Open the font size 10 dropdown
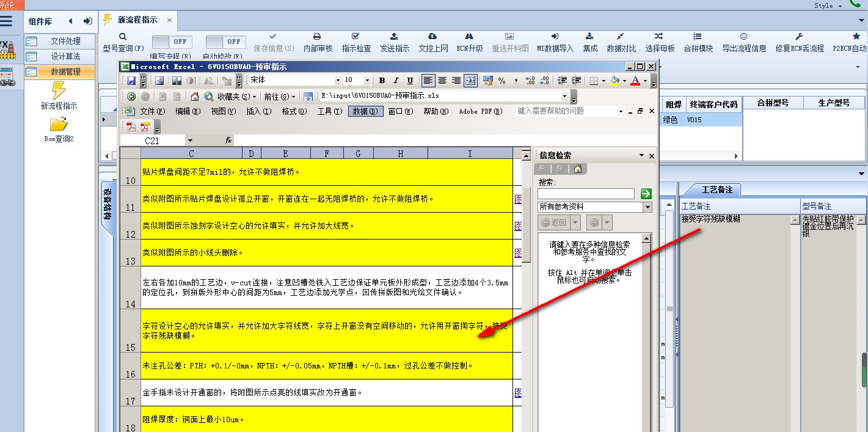Image resolution: width=868 pixels, height=432 pixels. (x=367, y=80)
